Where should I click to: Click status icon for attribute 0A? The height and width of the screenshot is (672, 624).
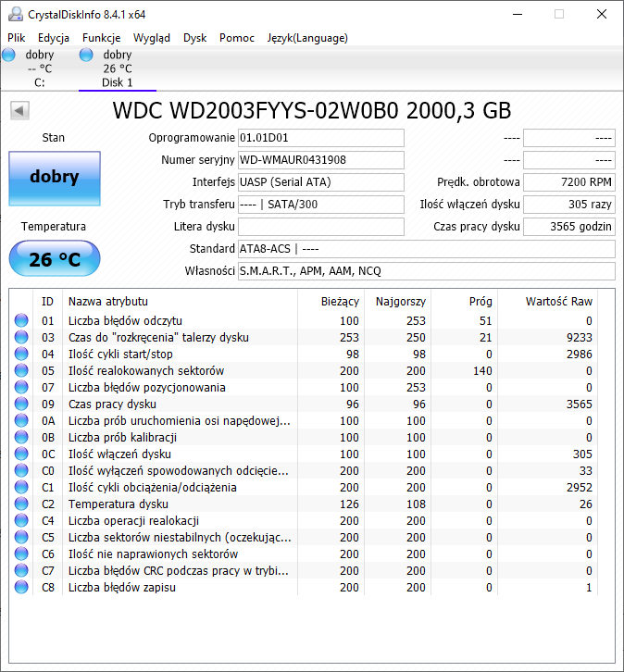click(x=21, y=420)
